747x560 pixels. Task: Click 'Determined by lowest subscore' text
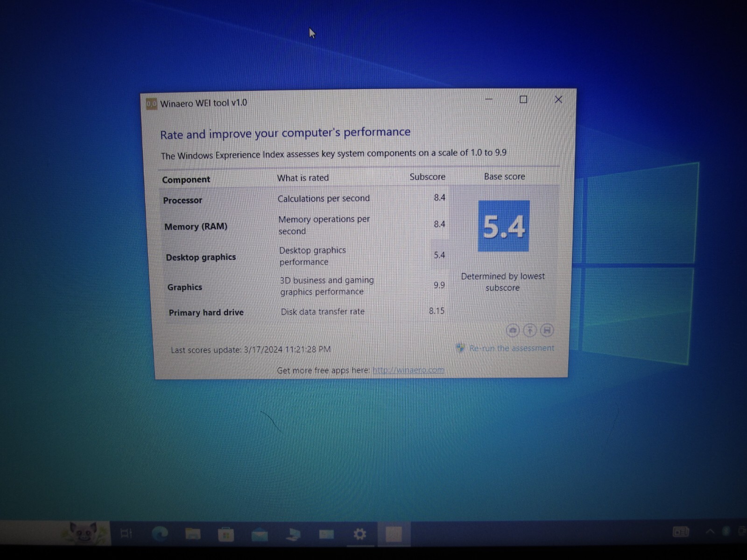click(503, 282)
